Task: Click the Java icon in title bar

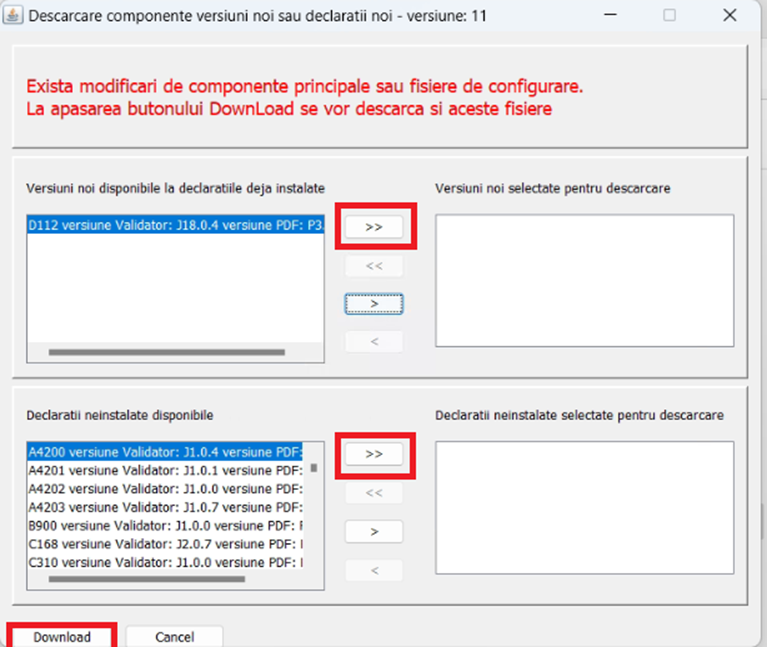Action: (15, 16)
